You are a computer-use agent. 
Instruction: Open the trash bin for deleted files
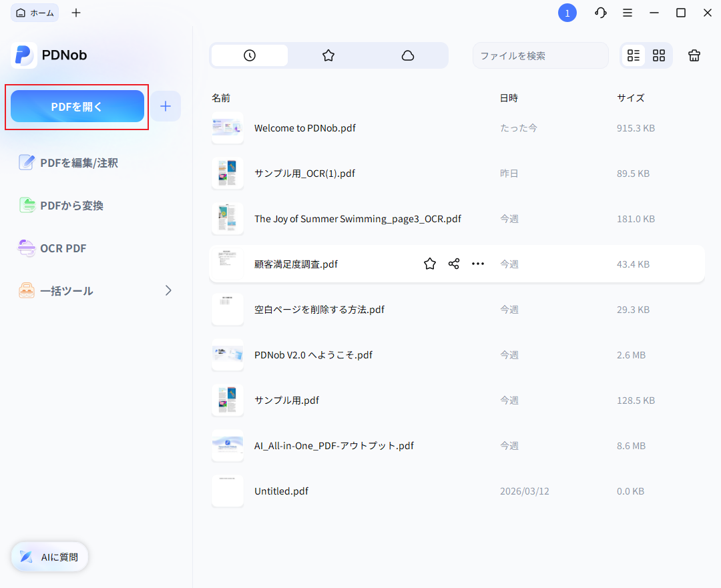pos(694,55)
